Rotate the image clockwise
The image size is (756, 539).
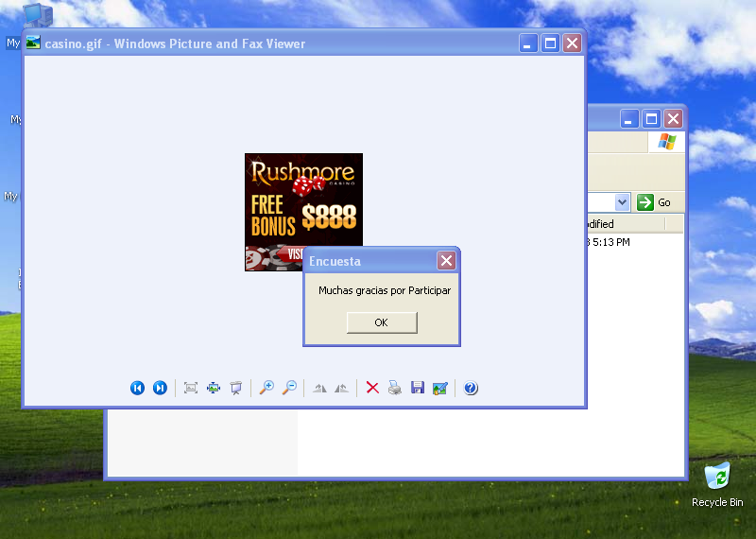[319, 388]
